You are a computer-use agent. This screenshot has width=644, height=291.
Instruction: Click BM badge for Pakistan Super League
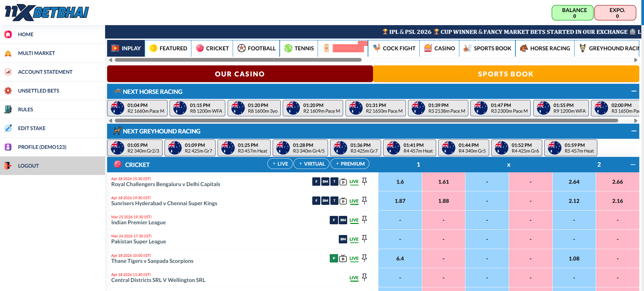coord(343,239)
